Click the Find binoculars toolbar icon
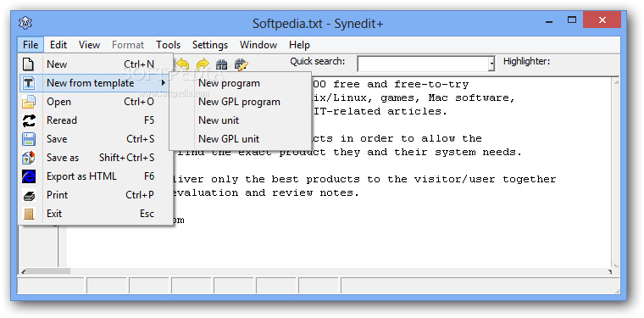 (x=222, y=64)
